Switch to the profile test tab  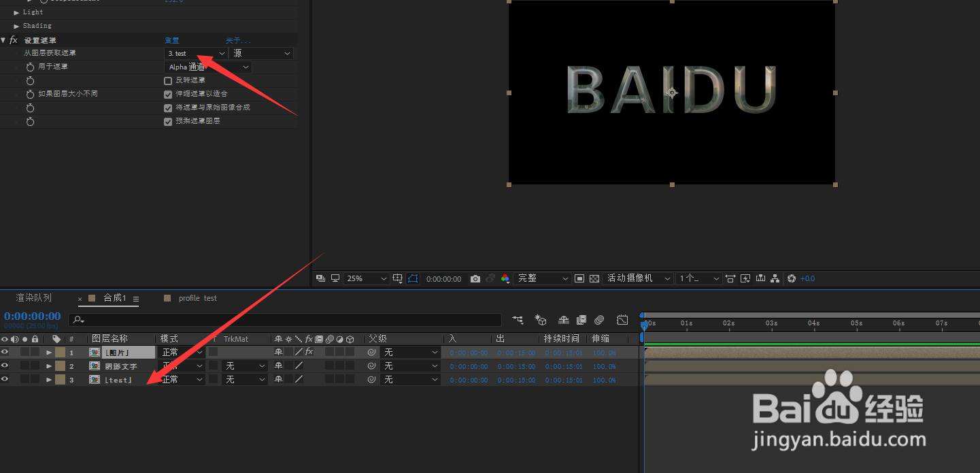pos(197,298)
